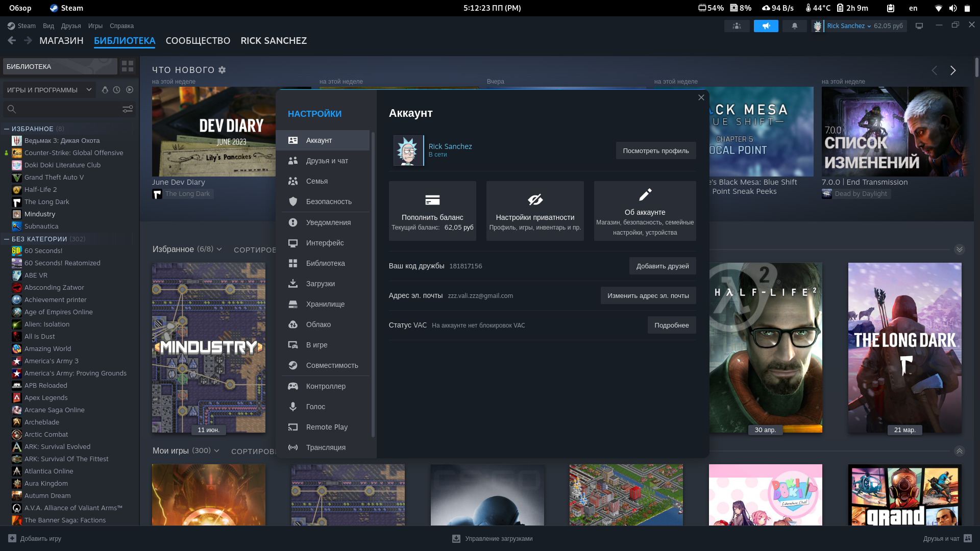Screen dimensions: 980x551
Task: Go to the МАГАЗИН tab
Action: coord(61,41)
